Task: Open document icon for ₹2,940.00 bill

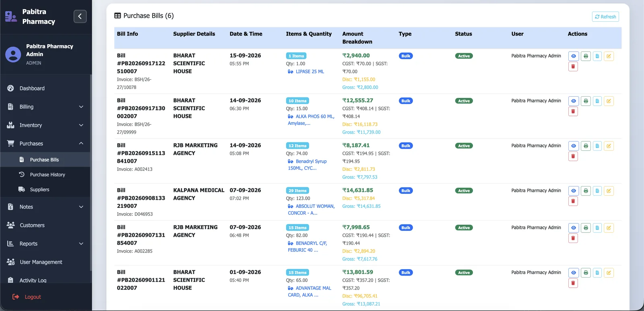Action: tap(597, 56)
